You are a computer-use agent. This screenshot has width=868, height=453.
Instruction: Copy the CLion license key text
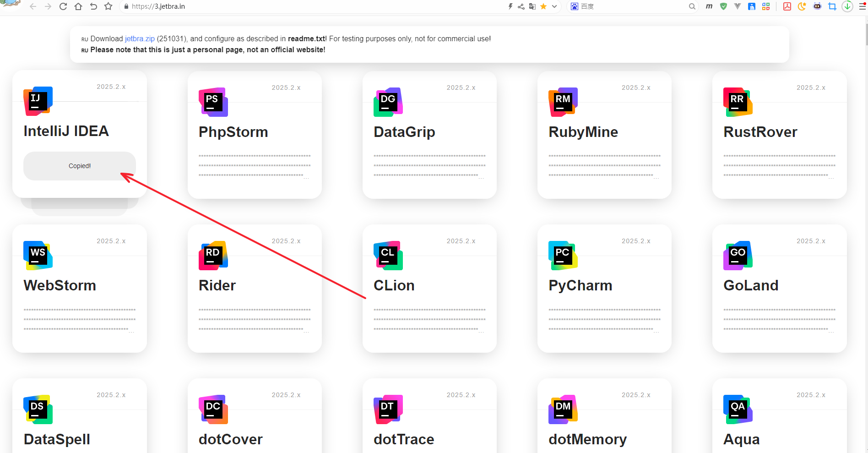click(x=429, y=320)
